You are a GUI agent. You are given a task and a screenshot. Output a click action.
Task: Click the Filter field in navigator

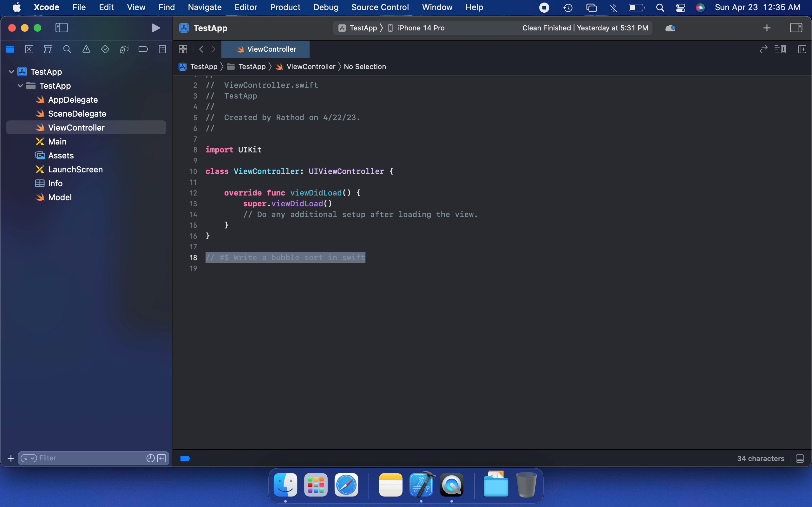91,458
